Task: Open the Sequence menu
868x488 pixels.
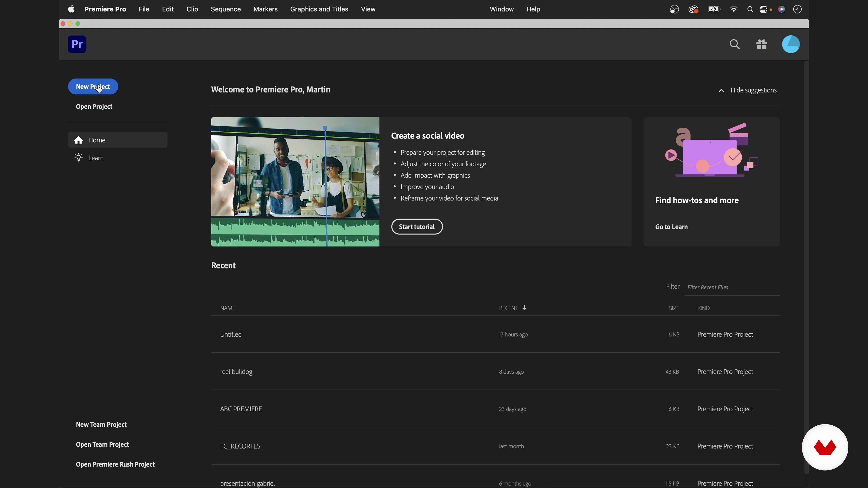Action: tap(226, 9)
